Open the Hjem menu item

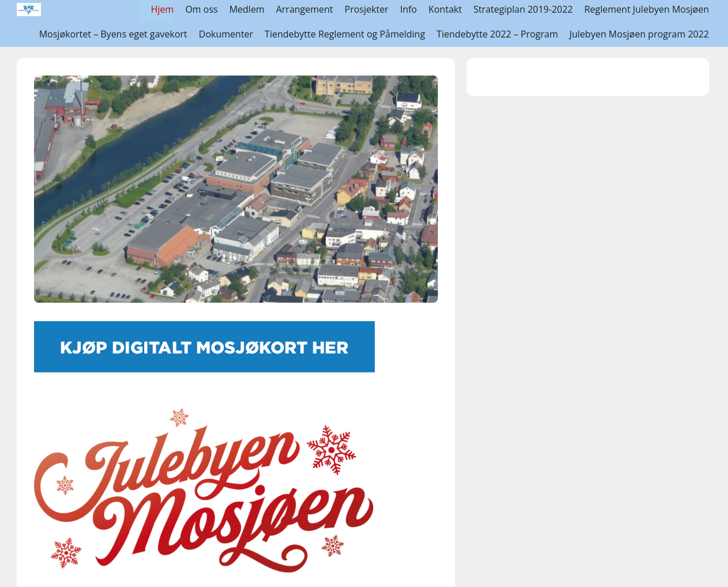(x=162, y=9)
